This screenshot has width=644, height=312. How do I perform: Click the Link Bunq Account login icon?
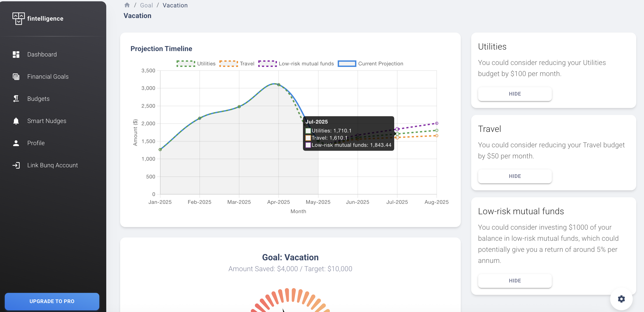16,165
